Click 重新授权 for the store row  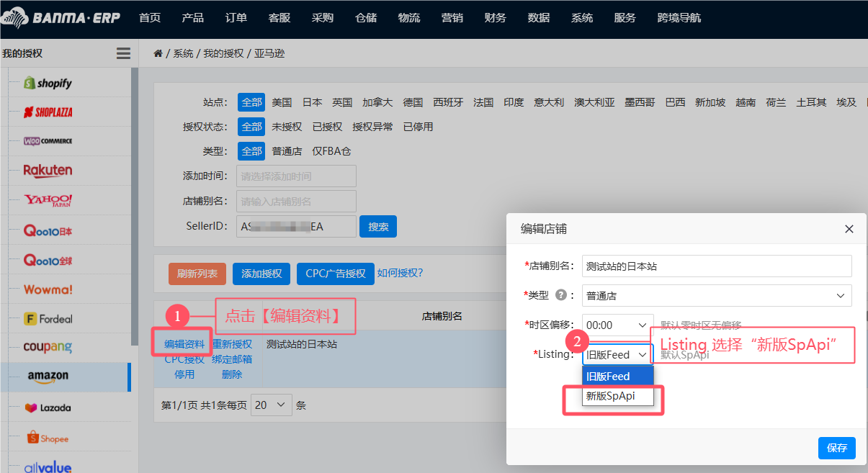232,344
